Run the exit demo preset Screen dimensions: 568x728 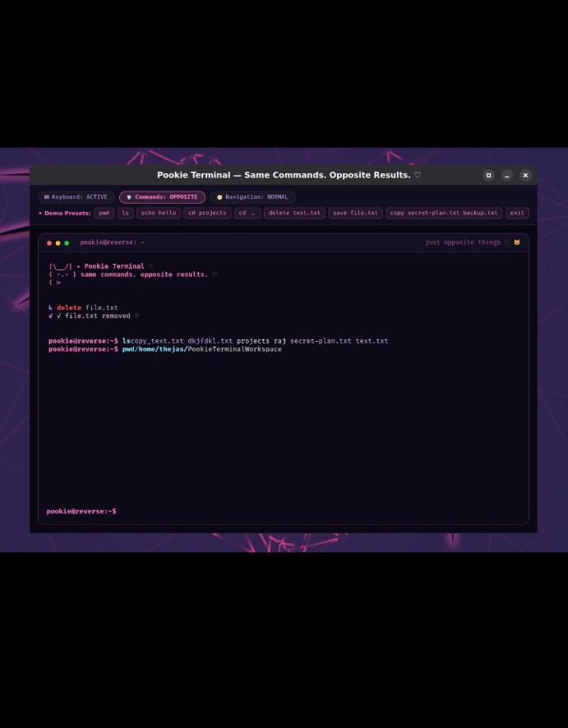click(x=517, y=213)
